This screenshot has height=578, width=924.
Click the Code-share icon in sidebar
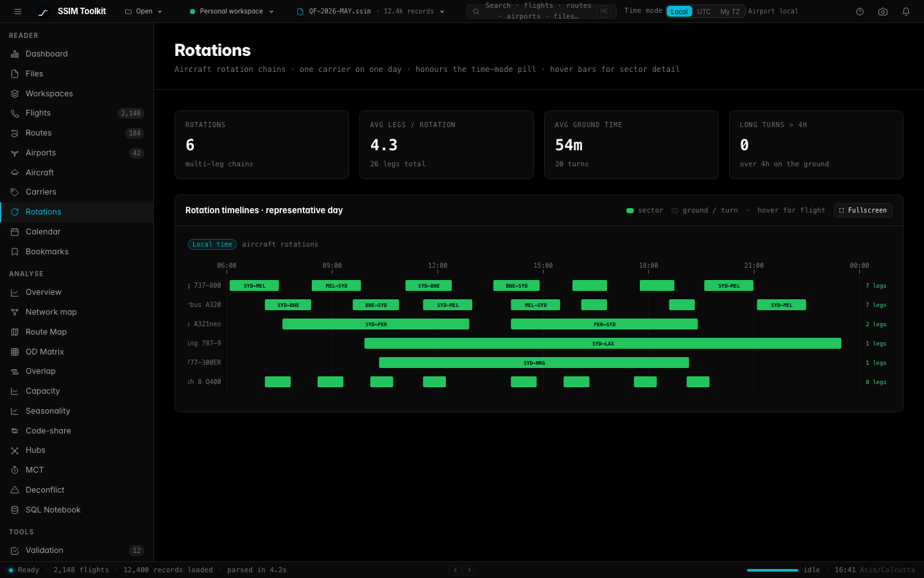[15, 431]
